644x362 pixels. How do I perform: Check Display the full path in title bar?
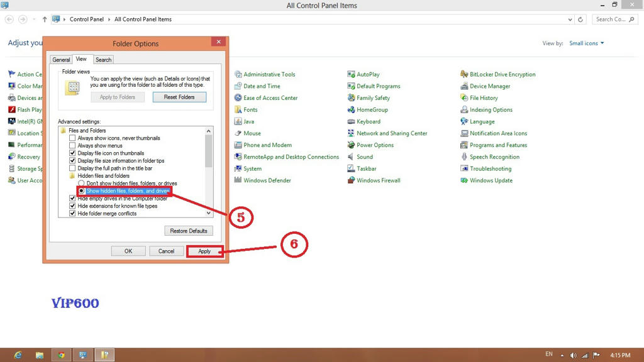point(72,168)
